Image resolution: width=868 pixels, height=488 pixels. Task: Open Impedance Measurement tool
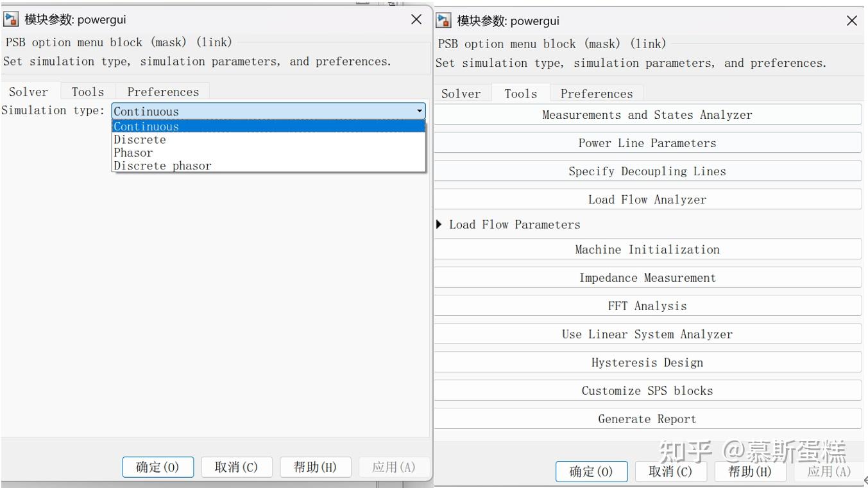647,278
